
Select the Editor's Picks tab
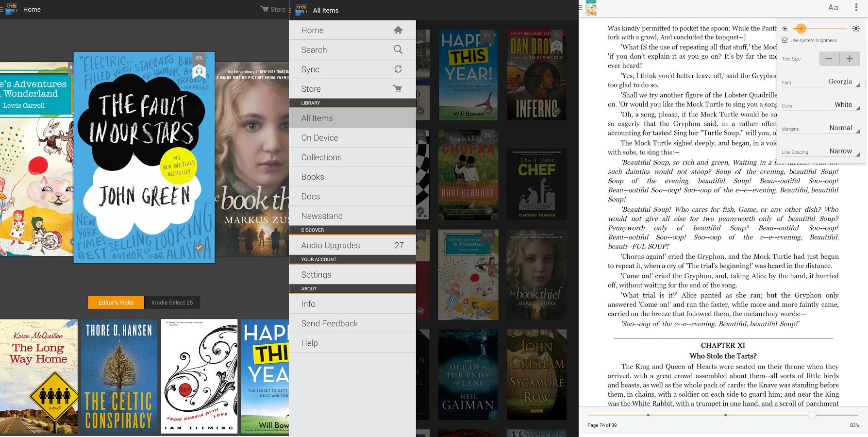[116, 303]
